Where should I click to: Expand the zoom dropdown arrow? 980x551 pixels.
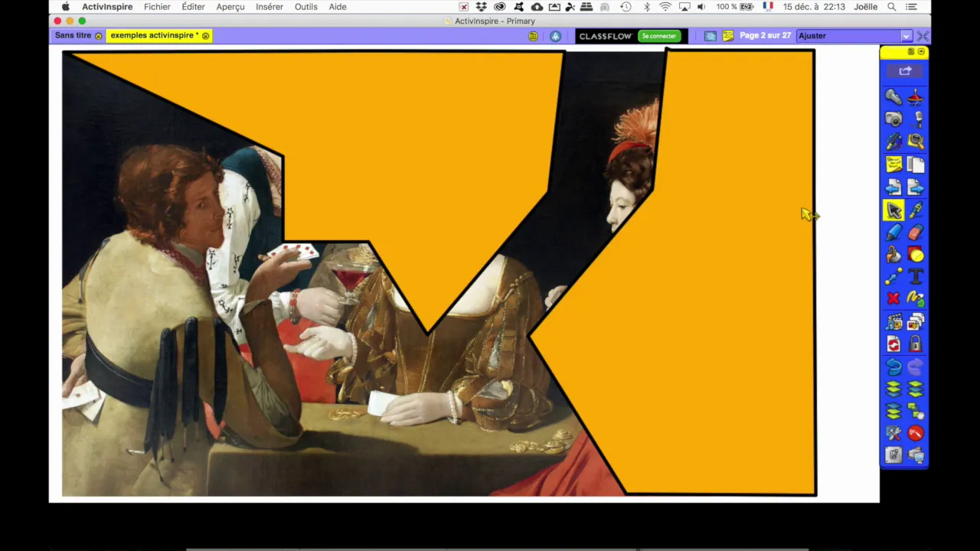coord(906,36)
